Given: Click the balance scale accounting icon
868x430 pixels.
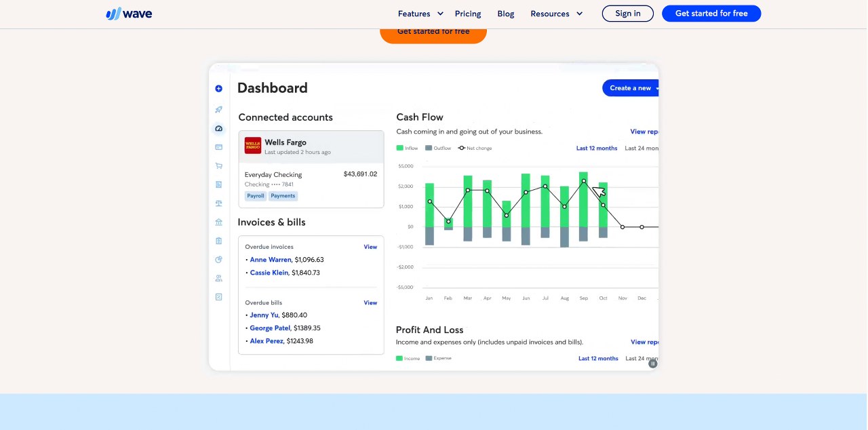Looking at the screenshot, I should coord(218,203).
